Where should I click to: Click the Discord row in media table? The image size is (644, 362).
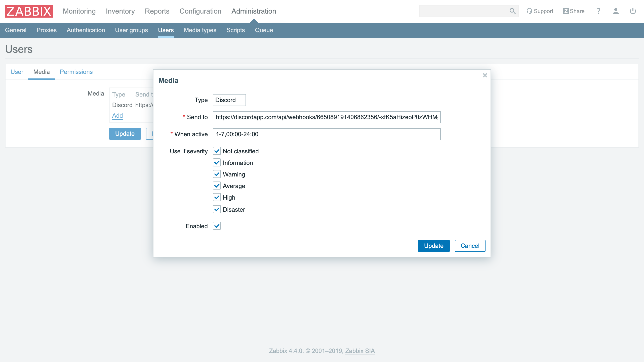click(x=133, y=105)
